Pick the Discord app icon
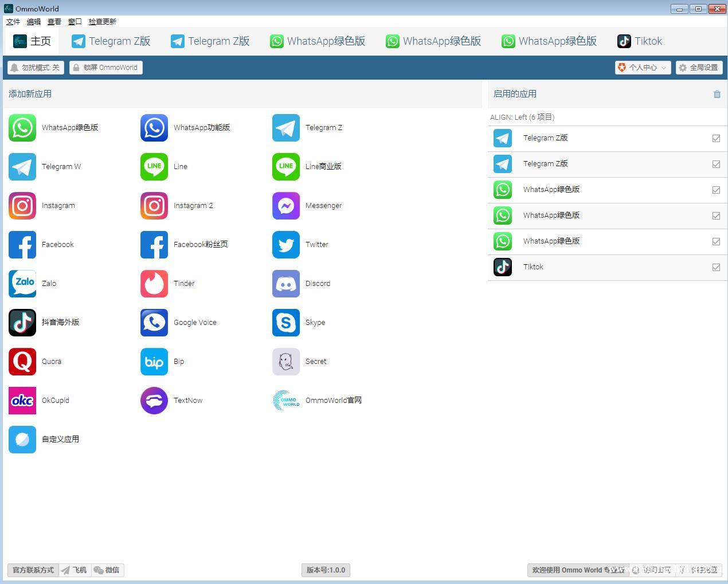 [286, 284]
